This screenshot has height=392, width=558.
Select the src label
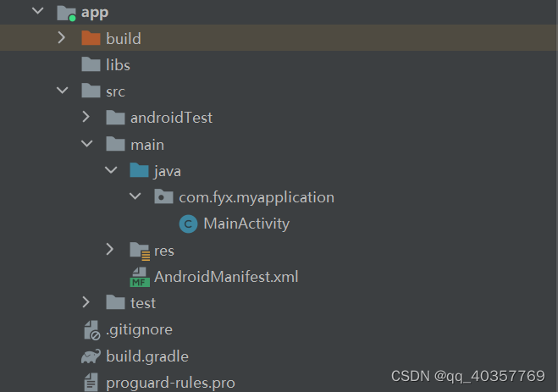[116, 91]
